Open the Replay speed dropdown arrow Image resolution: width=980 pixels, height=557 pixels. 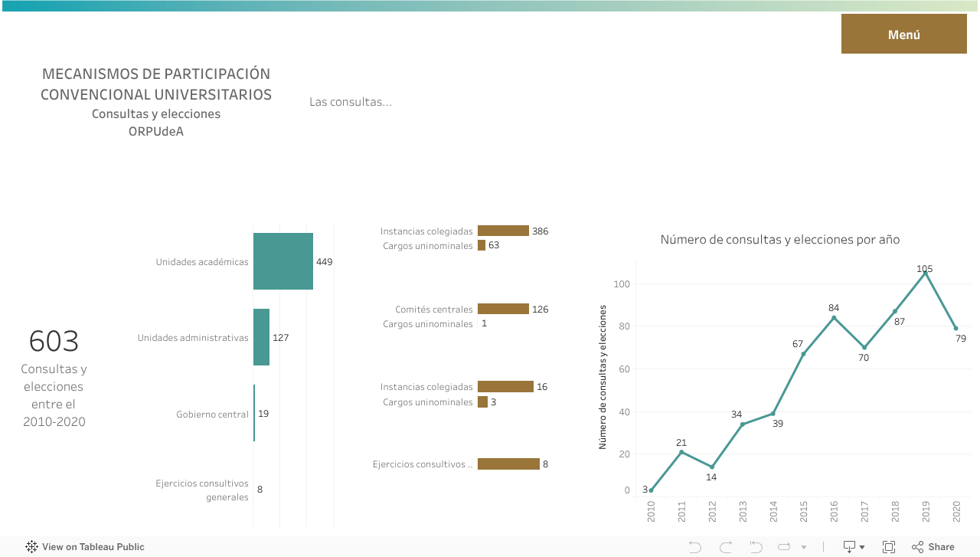(x=803, y=548)
